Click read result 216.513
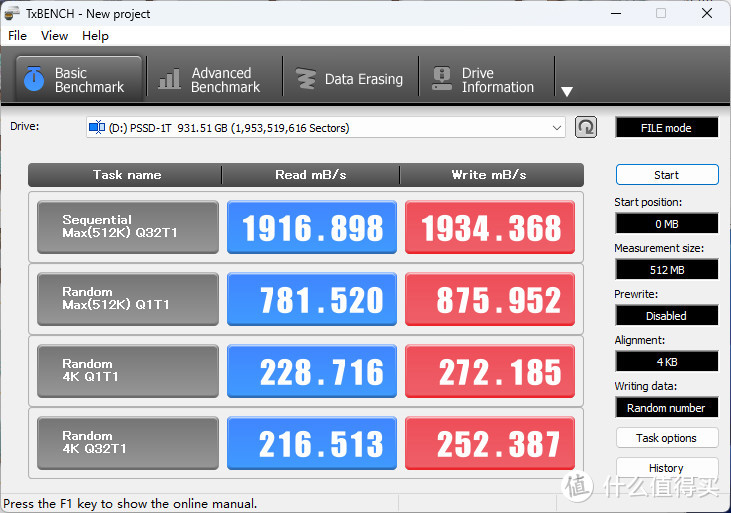Screen dimensions: 731x513 312,443
